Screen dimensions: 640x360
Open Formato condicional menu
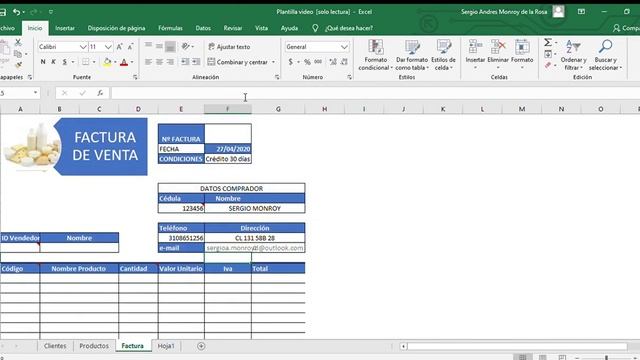pyautogui.click(x=376, y=55)
